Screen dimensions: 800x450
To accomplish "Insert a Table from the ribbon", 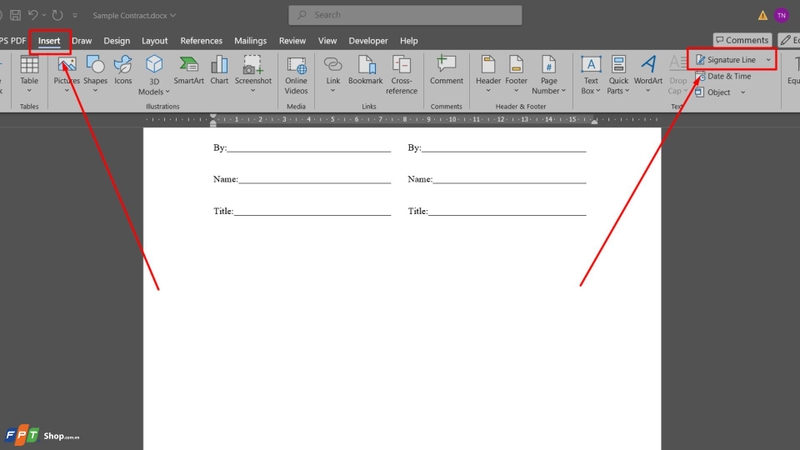I will click(x=29, y=74).
